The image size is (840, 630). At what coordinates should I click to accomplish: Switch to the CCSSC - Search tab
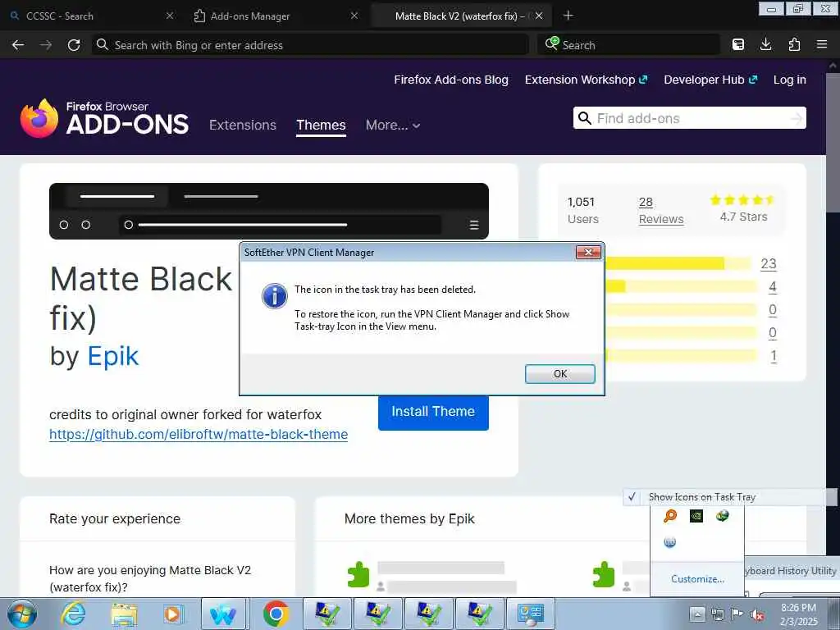click(92, 16)
